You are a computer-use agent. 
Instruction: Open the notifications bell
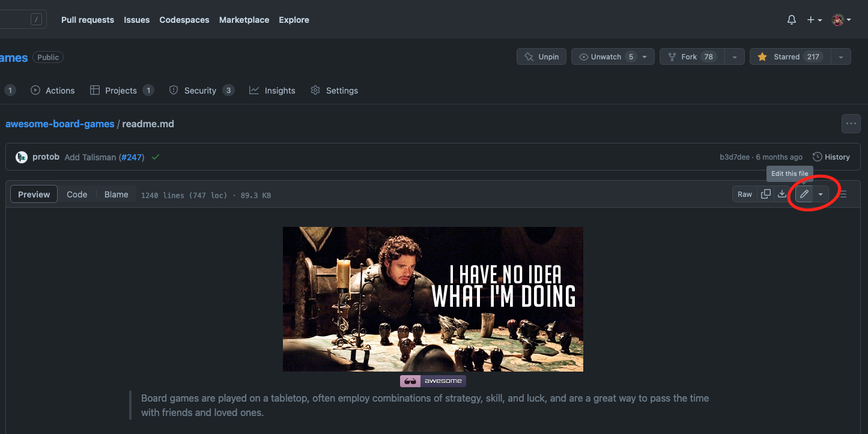791,20
